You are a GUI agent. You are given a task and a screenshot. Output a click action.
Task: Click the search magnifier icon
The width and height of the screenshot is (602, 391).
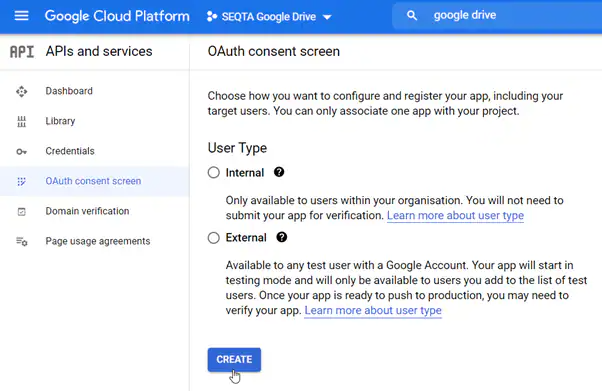pyautogui.click(x=412, y=16)
